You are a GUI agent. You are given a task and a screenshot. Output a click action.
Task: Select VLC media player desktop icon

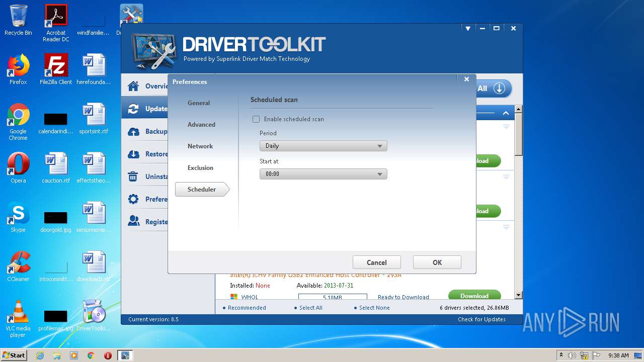(18, 319)
